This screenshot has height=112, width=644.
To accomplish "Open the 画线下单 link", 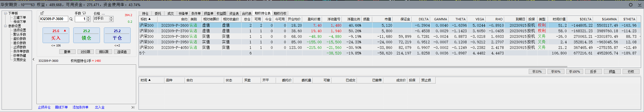I will coord(61,107).
